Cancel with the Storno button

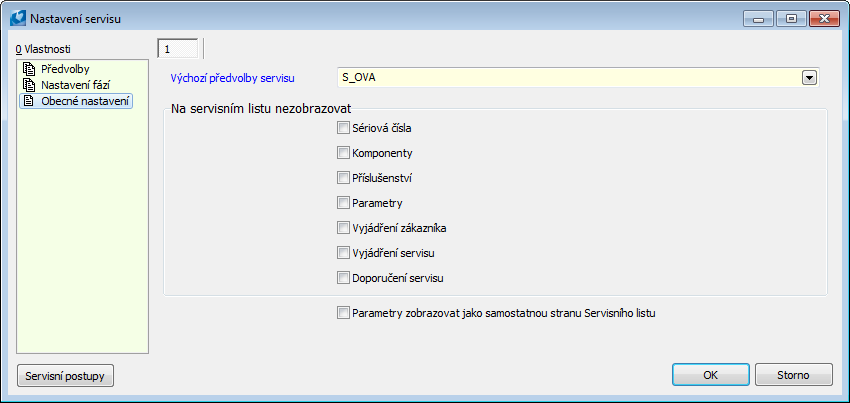coord(792,375)
